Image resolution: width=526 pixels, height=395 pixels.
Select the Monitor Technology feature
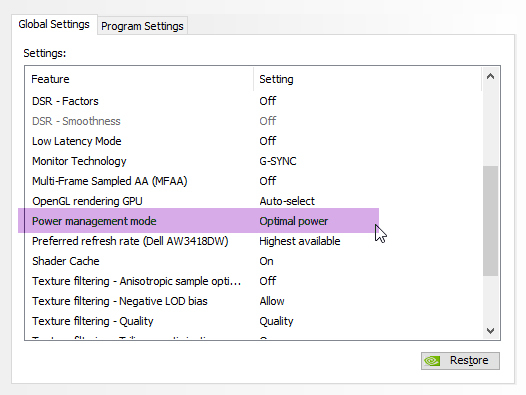point(79,161)
